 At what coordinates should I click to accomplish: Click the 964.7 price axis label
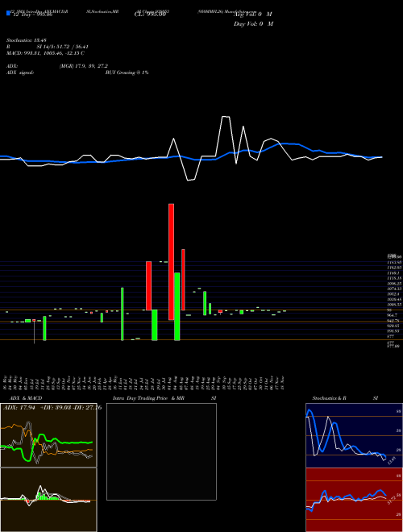click(391, 315)
